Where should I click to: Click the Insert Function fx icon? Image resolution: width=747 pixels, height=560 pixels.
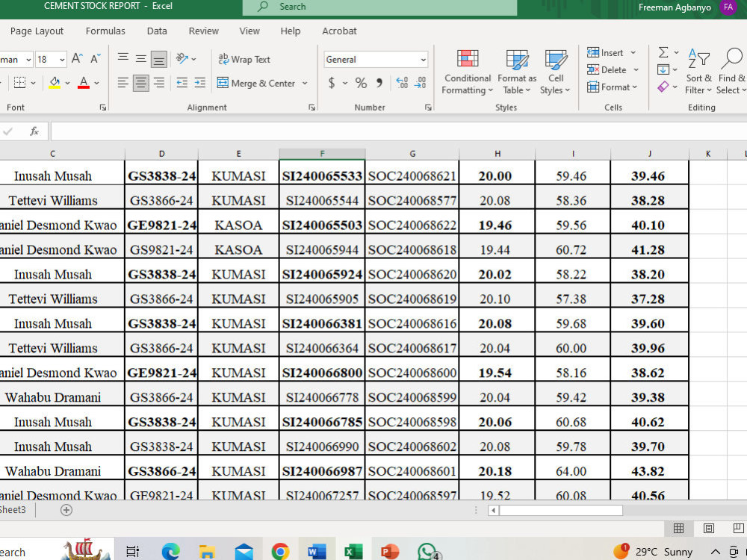(x=34, y=131)
